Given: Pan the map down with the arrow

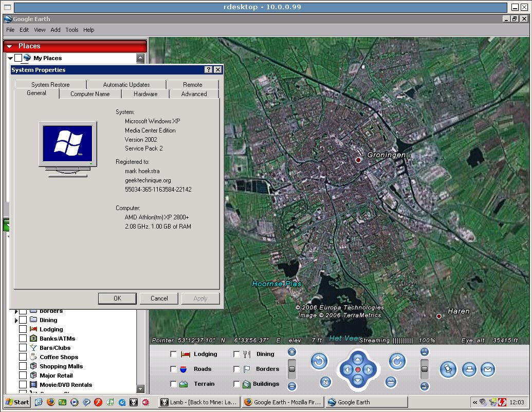Looking at the screenshot, I should 358,381.
